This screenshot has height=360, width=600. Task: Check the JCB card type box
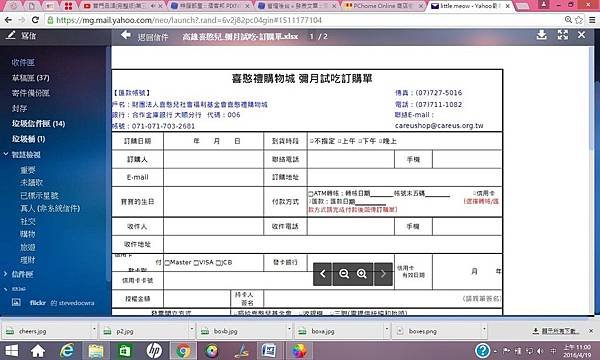[x=218, y=263]
